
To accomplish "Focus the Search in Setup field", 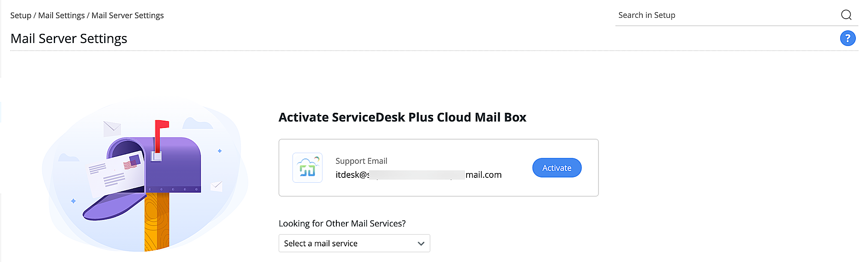I will (725, 15).
